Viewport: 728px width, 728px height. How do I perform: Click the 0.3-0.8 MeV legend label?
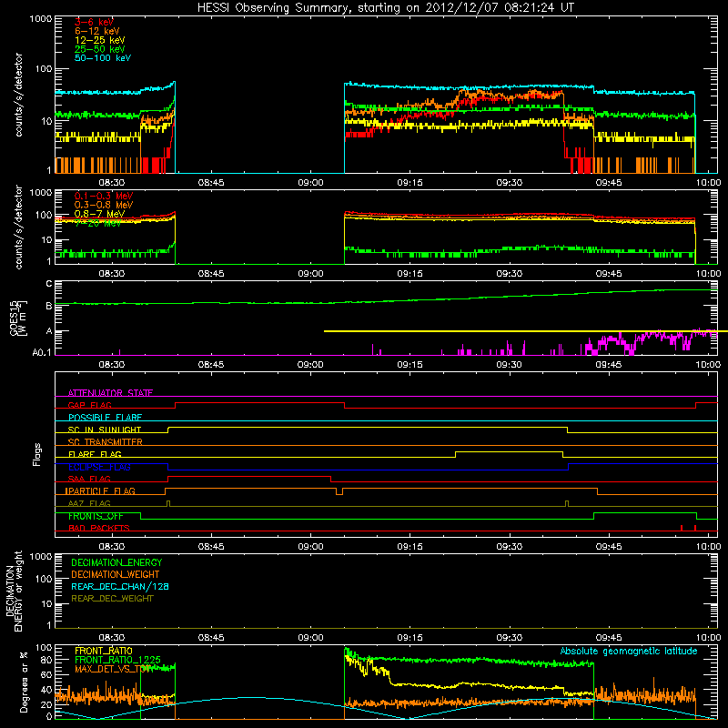pos(104,205)
